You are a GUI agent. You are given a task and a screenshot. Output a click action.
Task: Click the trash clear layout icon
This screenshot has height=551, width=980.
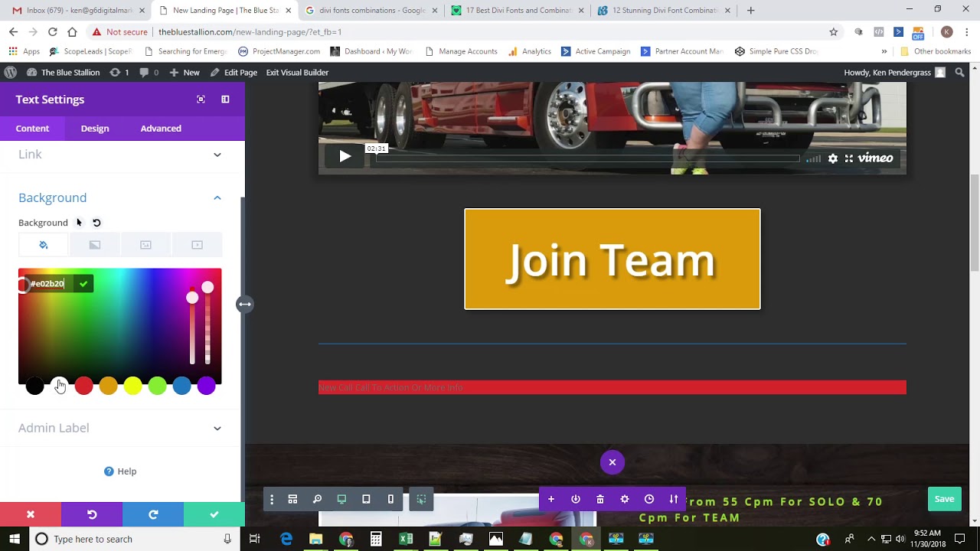coord(600,499)
